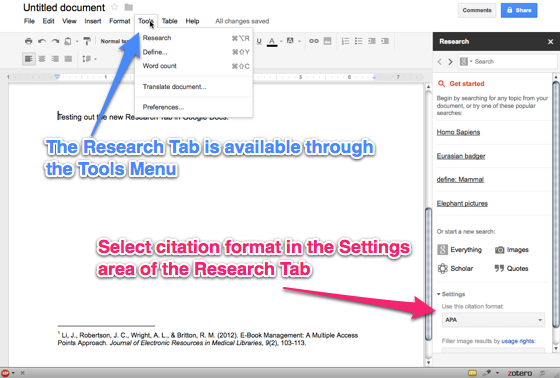
Task: Click the Research panel back arrow
Action: (440, 62)
